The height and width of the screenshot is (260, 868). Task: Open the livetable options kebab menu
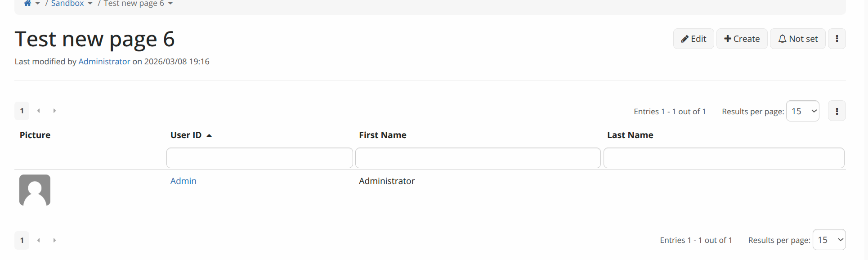[837, 111]
